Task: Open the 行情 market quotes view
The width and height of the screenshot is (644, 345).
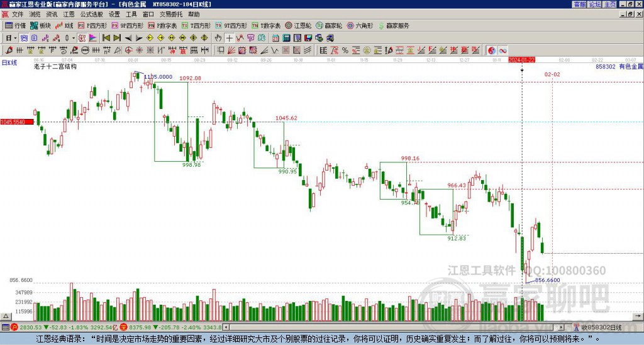Action: pos(15,25)
